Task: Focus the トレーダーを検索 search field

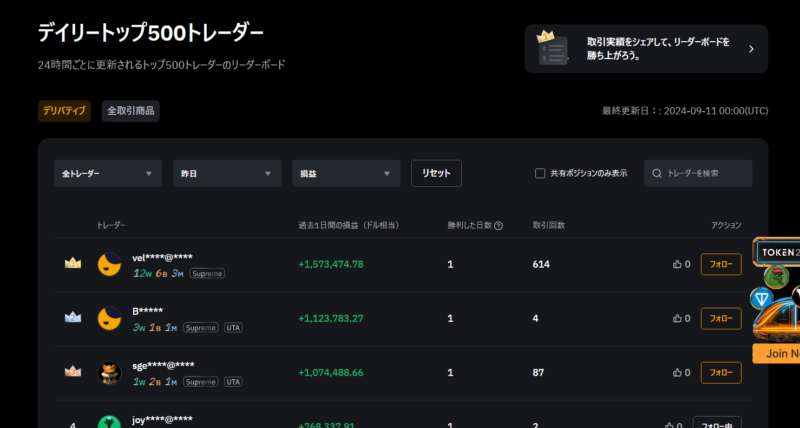Action: 698,173
